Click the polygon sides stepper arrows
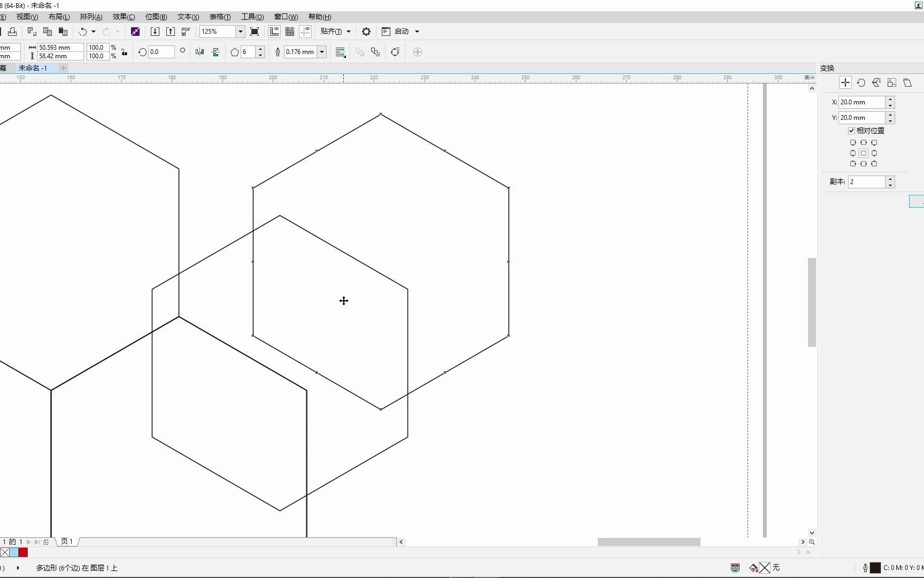This screenshot has width=924, height=578. 260,52
